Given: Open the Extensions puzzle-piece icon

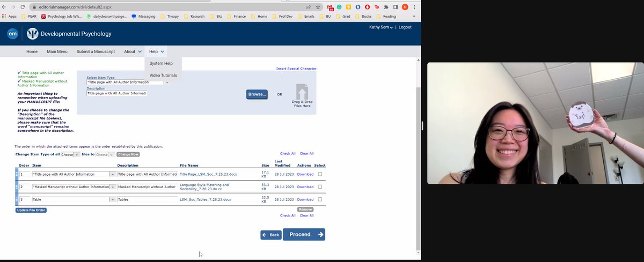Looking at the screenshot, I should coord(386,7).
